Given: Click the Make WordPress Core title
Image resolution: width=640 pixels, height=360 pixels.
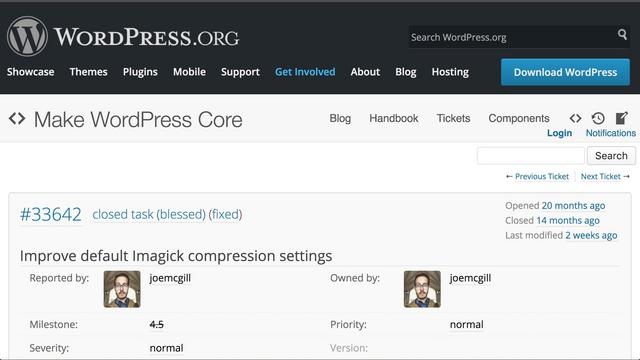Looking at the screenshot, I should click(x=138, y=120).
